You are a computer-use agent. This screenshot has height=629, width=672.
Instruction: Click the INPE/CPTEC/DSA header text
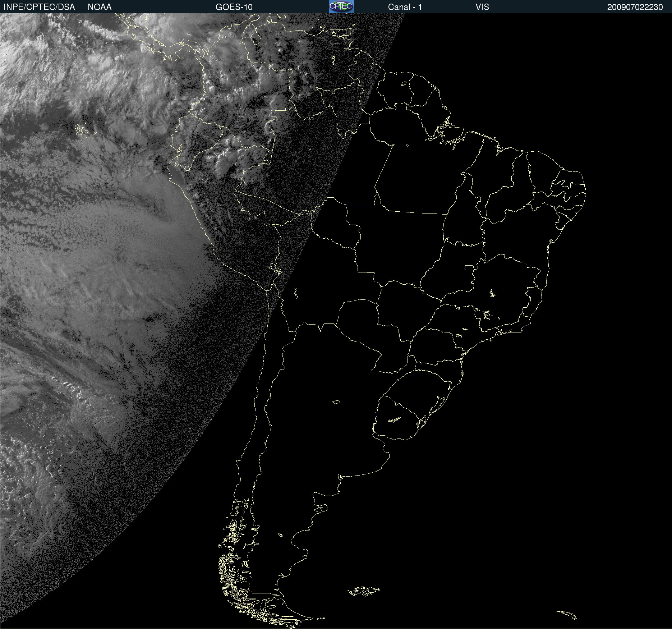click(x=39, y=7)
